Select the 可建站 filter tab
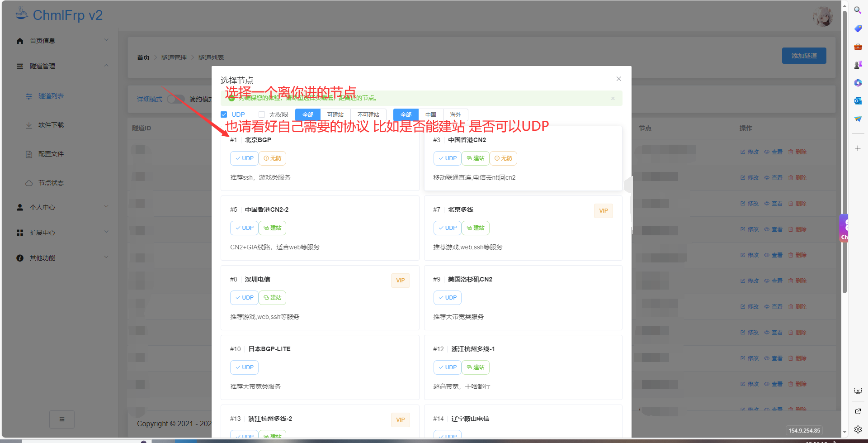Viewport: 868px width, 443px height. (335, 114)
